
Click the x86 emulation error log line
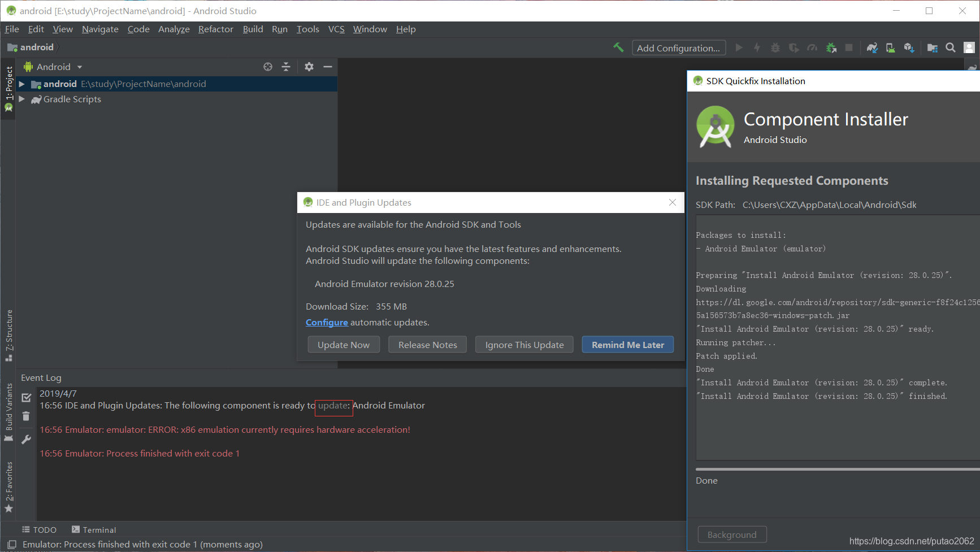tap(225, 429)
